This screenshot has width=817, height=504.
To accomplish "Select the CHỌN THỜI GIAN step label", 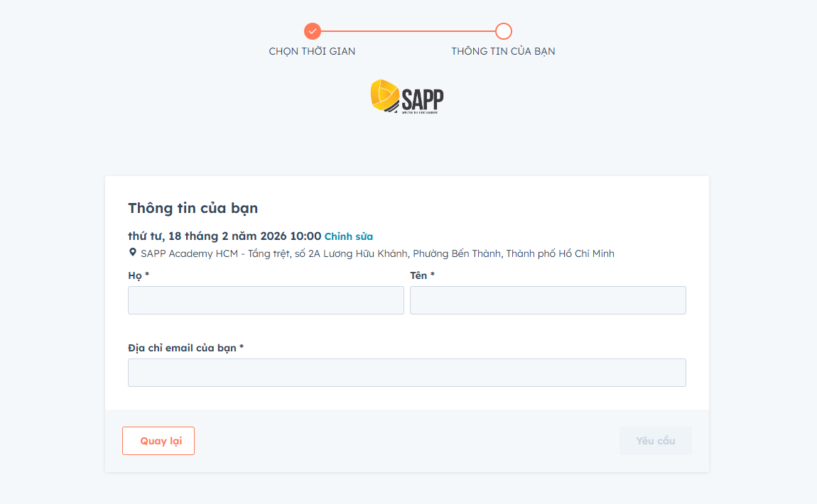I will 312,51.
